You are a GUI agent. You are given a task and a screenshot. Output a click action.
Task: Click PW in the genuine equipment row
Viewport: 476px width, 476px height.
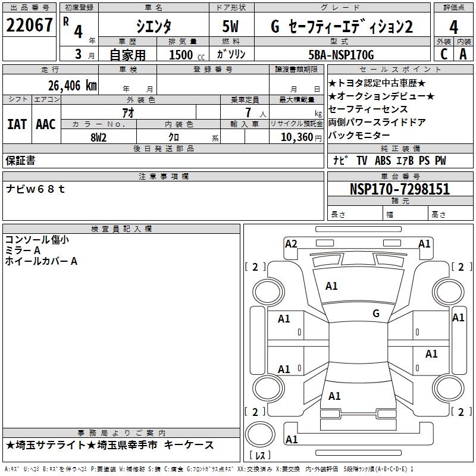(440, 160)
